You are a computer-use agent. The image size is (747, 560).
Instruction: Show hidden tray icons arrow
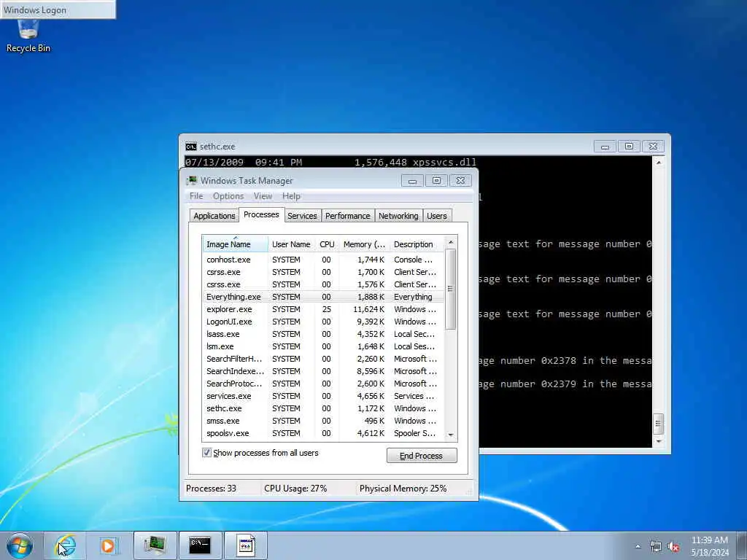pos(638,547)
